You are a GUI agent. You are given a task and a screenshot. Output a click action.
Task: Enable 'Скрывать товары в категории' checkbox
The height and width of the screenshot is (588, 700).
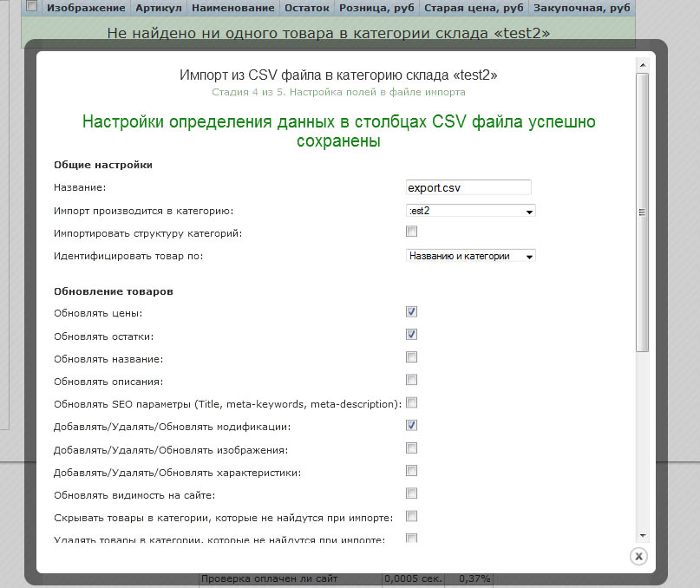(412, 516)
